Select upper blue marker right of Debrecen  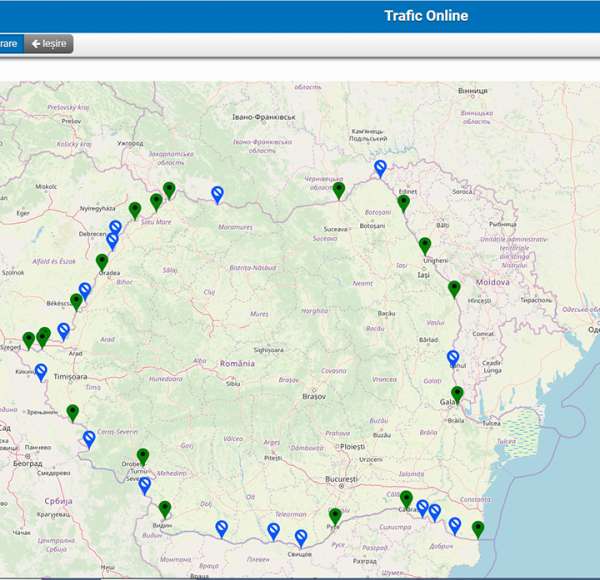point(115,229)
